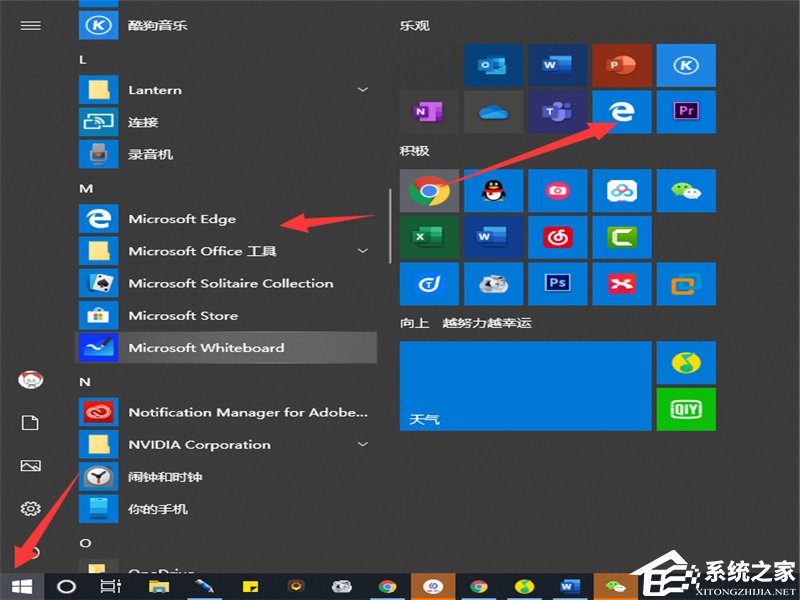Launch Microsoft Teams from its tile
The width and height of the screenshot is (800, 600).
point(557,111)
